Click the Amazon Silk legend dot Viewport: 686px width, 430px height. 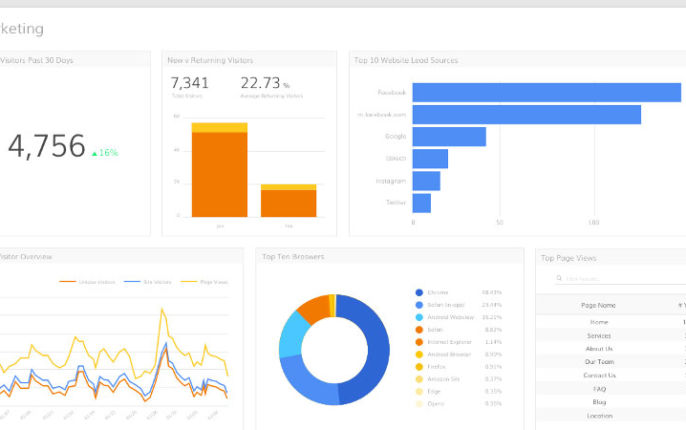coord(419,379)
